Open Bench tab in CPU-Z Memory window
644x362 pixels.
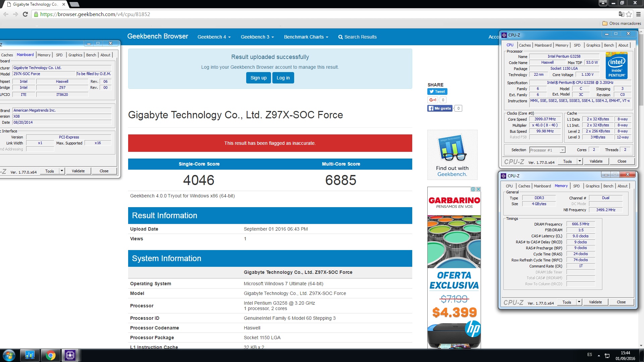608,186
